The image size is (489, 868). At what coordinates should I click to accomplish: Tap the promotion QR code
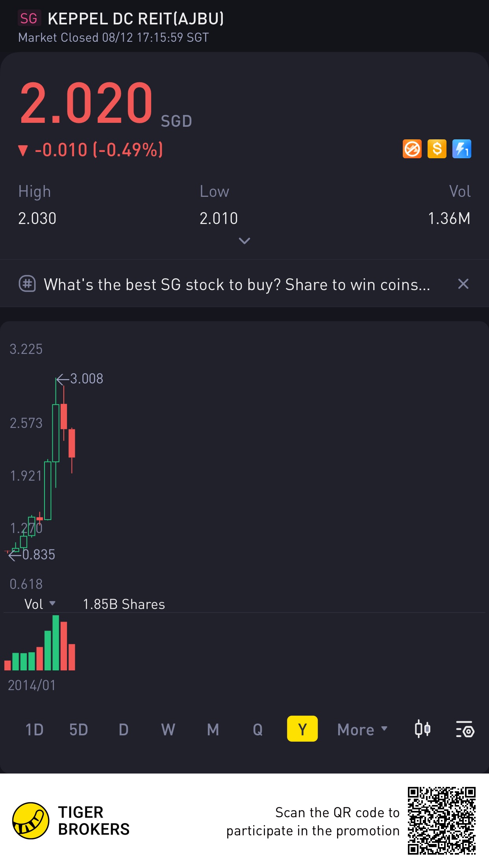tap(441, 820)
